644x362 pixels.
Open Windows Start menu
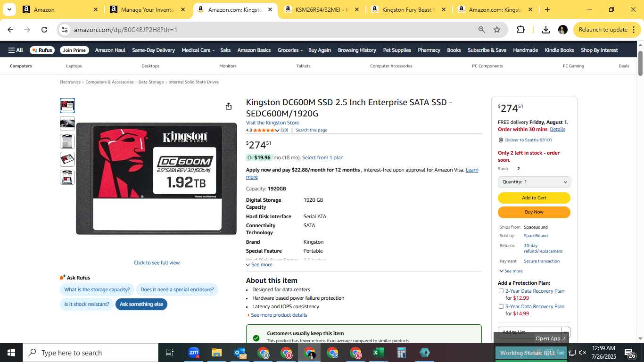click(x=11, y=353)
